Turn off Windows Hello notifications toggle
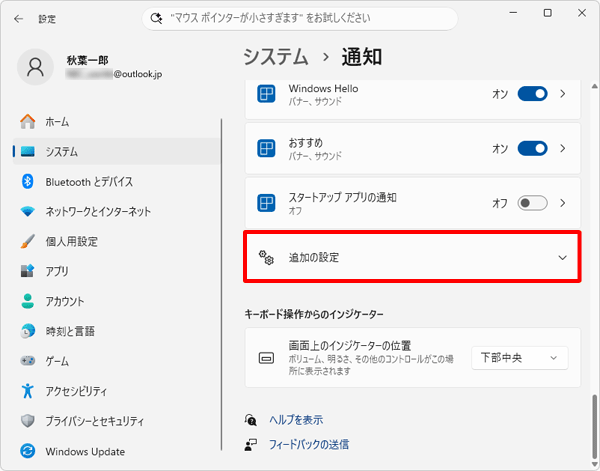Screen dimensions: 600x471 [x=532, y=94]
